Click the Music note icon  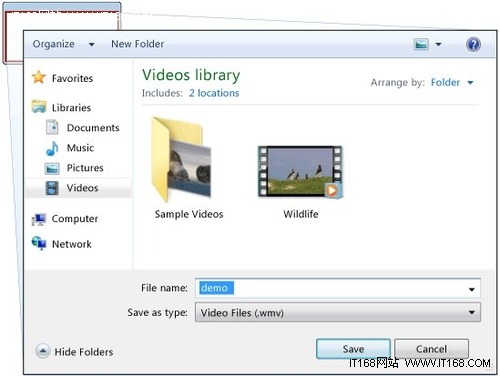coord(52,148)
